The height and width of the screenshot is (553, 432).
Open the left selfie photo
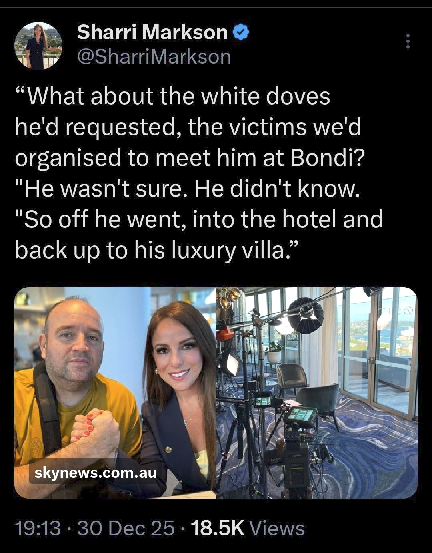click(115, 393)
